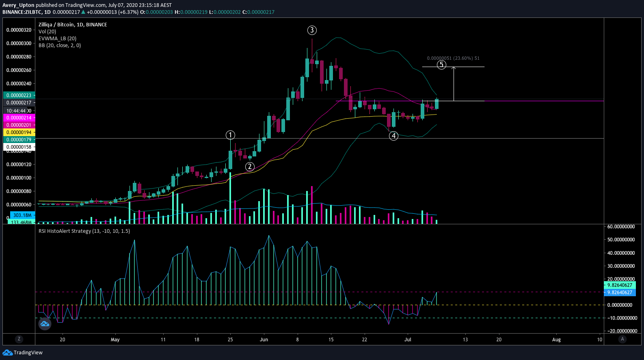This screenshot has width=644, height=360.
Task: Open RSI HistoAlert Strategy legend
Action: [x=84, y=231]
